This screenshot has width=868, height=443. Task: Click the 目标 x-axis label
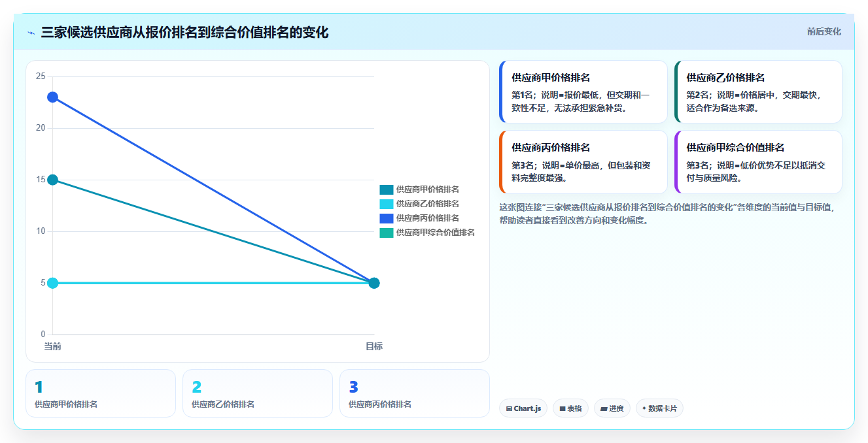tap(374, 346)
